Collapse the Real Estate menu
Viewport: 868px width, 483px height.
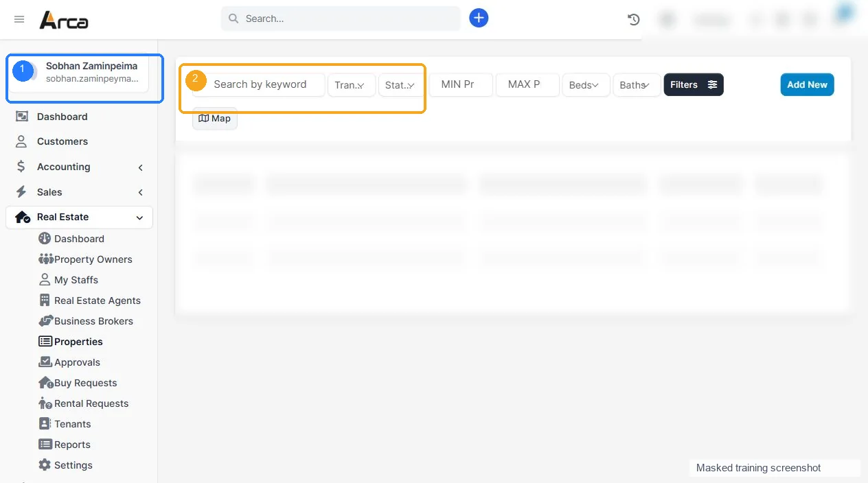tap(79, 217)
